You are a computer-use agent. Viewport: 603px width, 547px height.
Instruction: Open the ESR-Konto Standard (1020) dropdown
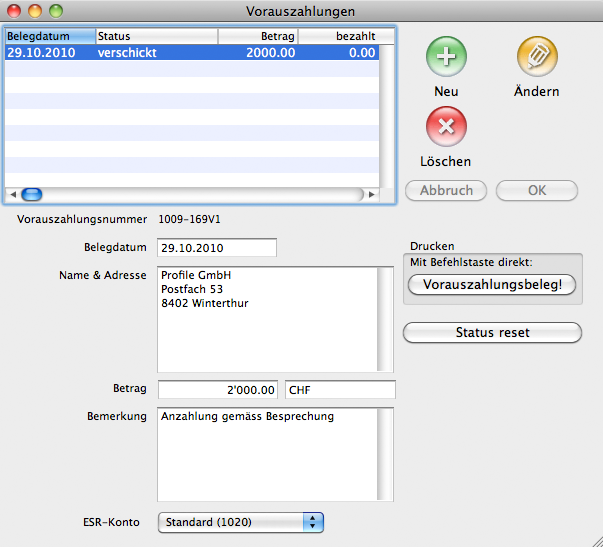click(x=241, y=521)
